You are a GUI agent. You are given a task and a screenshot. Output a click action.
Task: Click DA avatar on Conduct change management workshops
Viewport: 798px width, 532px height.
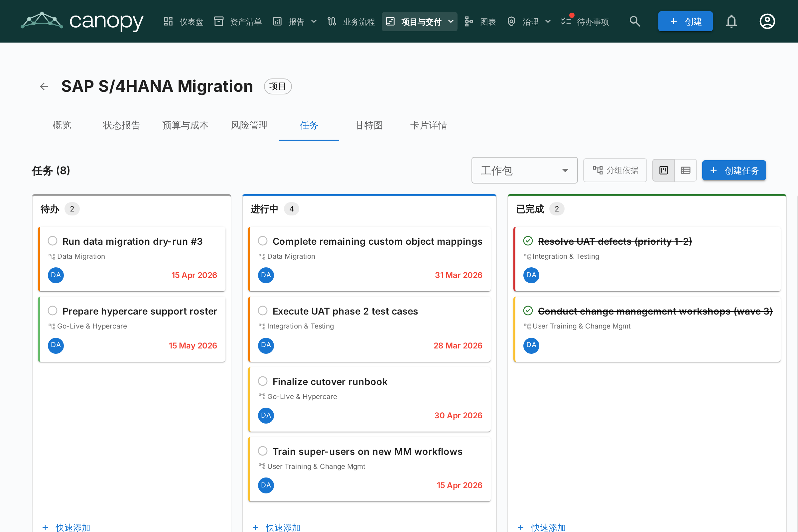(x=531, y=345)
